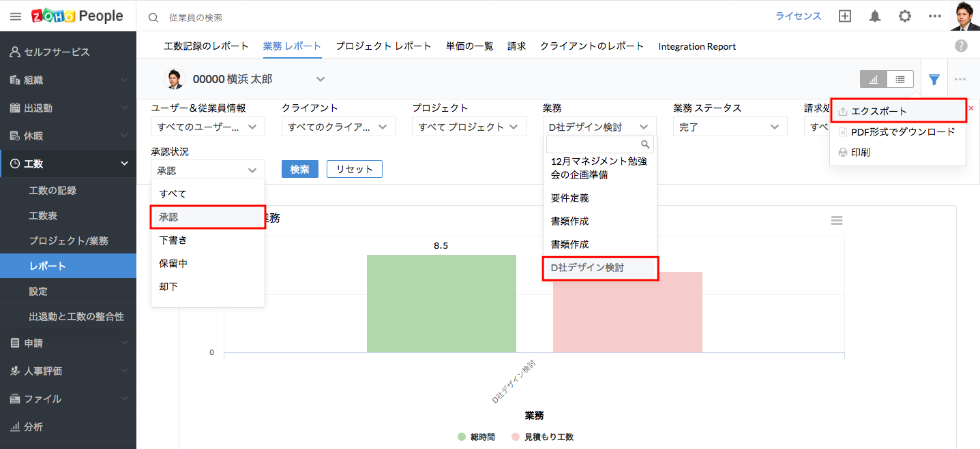The image size is (980, 449).
Task: Click the blue filter funnel icon
Action: click(934, 80)
